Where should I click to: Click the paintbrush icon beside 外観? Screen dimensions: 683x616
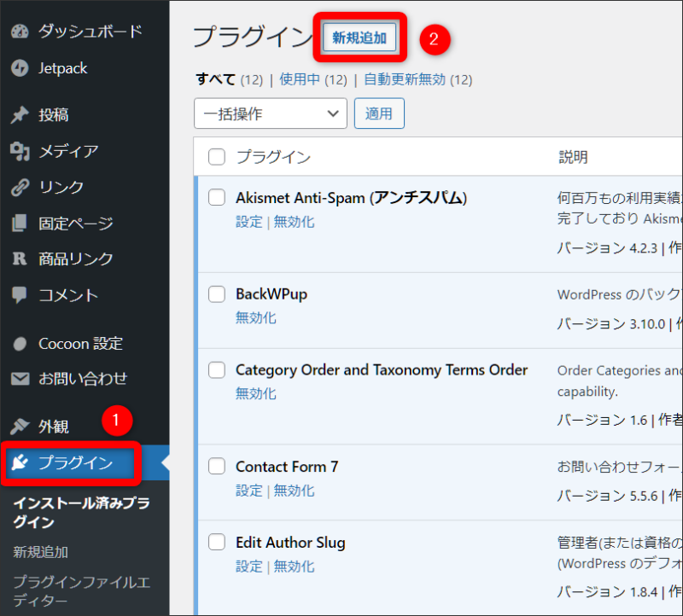[20, 427]
